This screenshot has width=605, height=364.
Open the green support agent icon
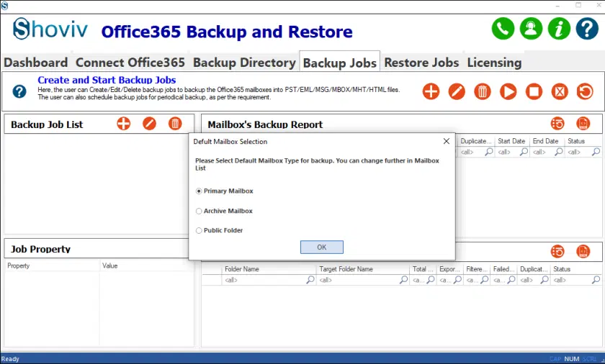point(531,29)
